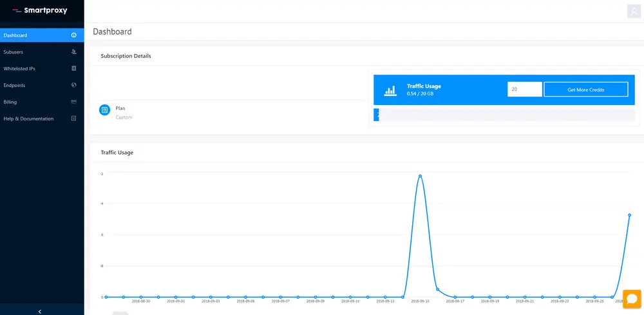
Task: Focus the credits amount input field
Action: (524, 90)
